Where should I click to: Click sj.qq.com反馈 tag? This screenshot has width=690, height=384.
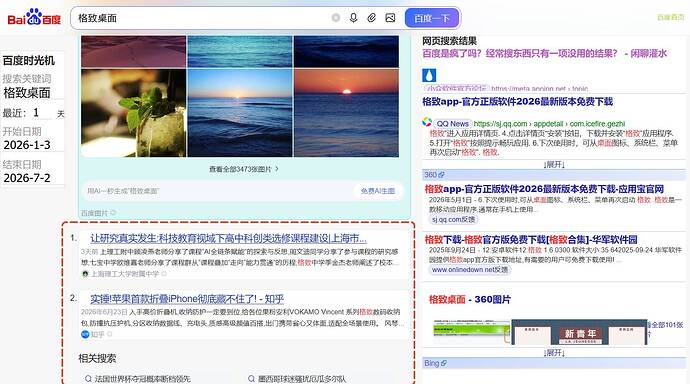pyautogui.click(x=453, y=219)
